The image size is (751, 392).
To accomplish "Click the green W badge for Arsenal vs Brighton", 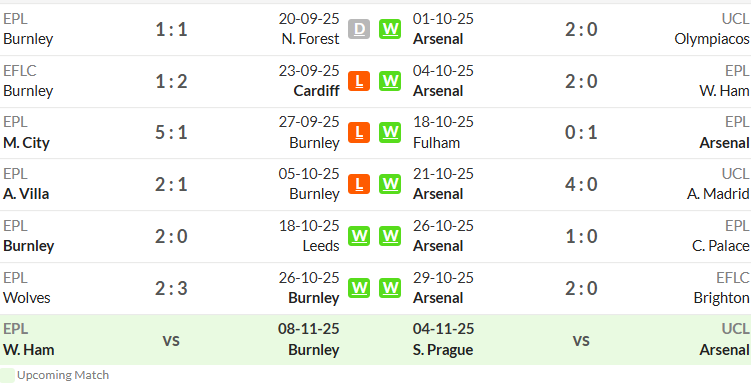I will click(x=390, y=288).
